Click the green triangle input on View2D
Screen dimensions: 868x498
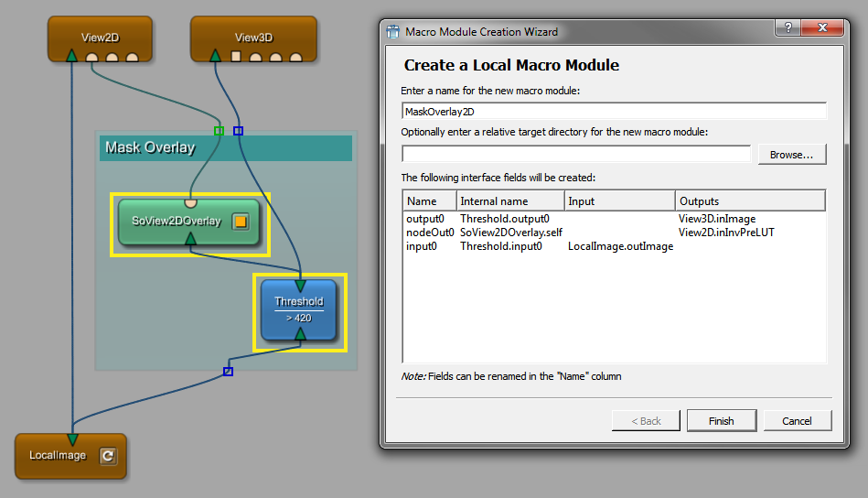tap(71, 57)
